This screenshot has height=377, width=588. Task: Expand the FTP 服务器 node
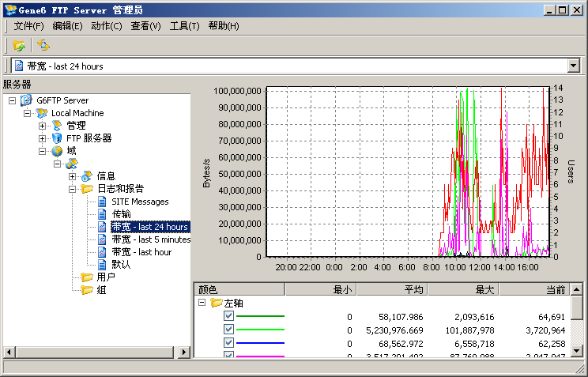pos(43,138)
